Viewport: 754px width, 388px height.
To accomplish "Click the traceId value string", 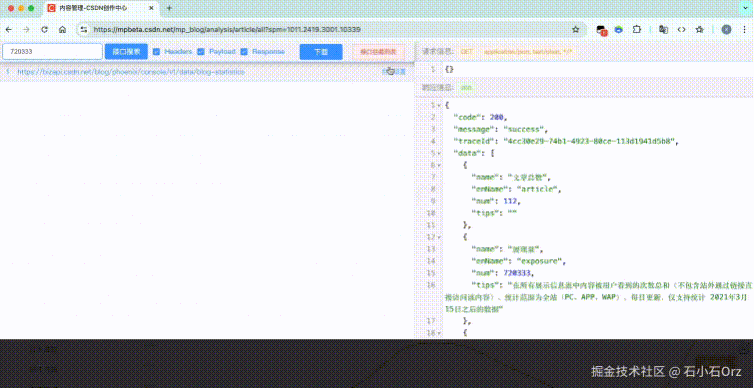I will point(590,141).
